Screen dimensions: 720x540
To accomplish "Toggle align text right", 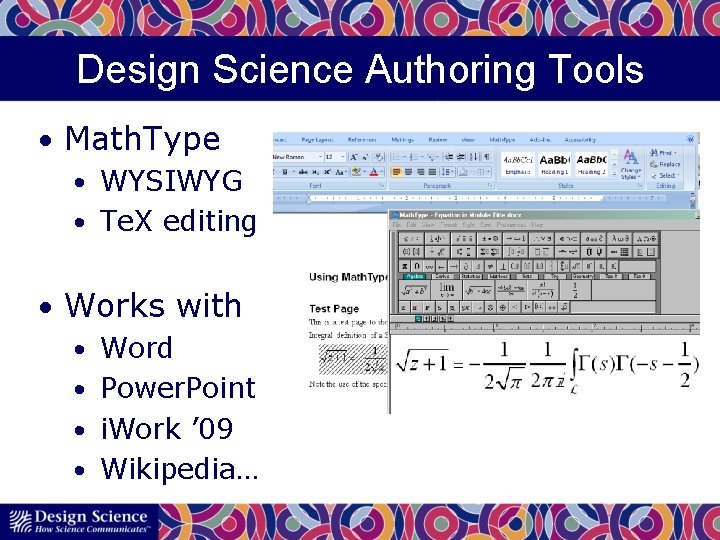I will point(420,172).
